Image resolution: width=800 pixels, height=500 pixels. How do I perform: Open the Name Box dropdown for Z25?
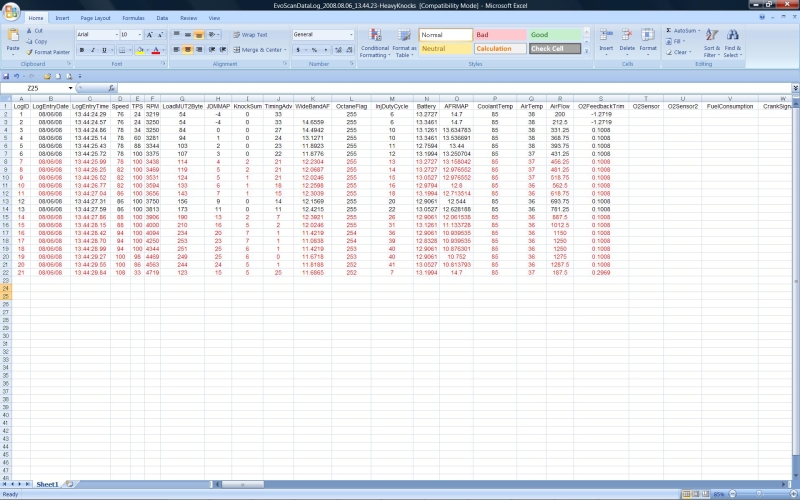[70, 87]
